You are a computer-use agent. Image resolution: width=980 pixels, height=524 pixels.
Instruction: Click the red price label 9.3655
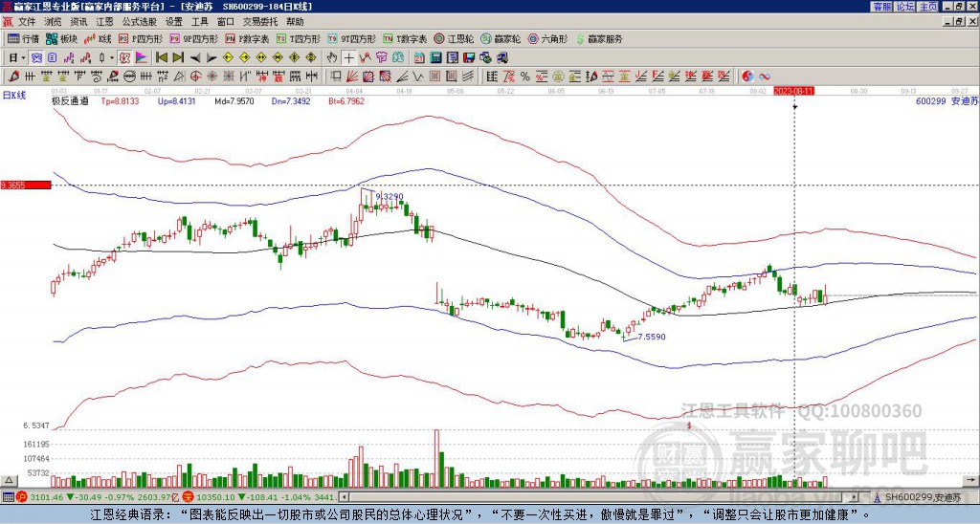point(26,186)
